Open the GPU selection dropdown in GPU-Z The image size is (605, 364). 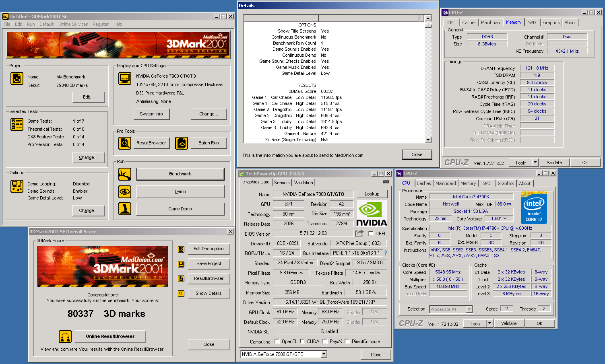[x=324, y=354]
